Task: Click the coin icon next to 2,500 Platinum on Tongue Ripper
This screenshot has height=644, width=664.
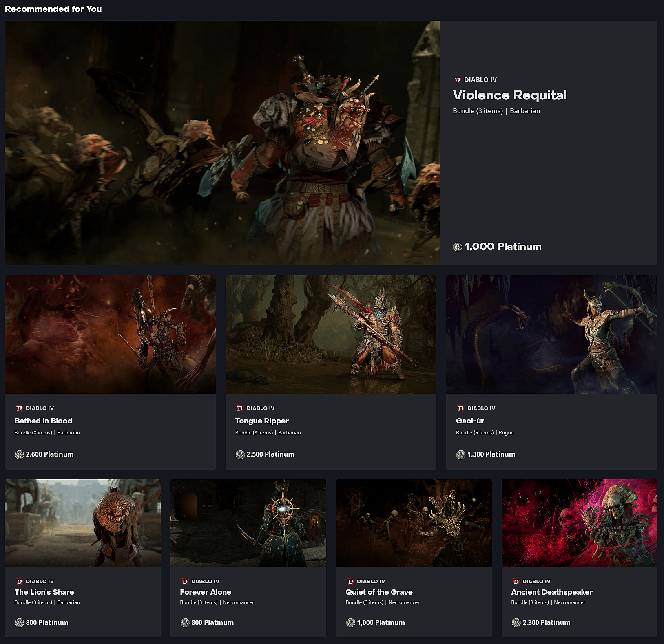Action: click(x=240, y=454)
